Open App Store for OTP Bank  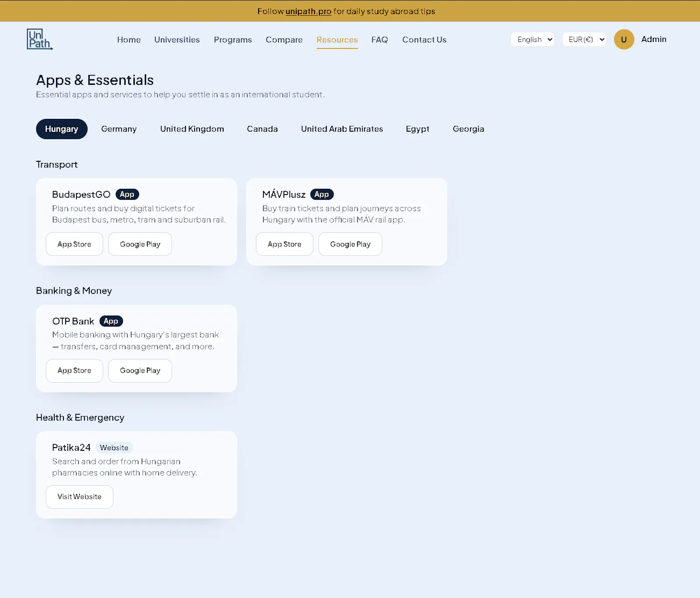click(x=74, y=371)
